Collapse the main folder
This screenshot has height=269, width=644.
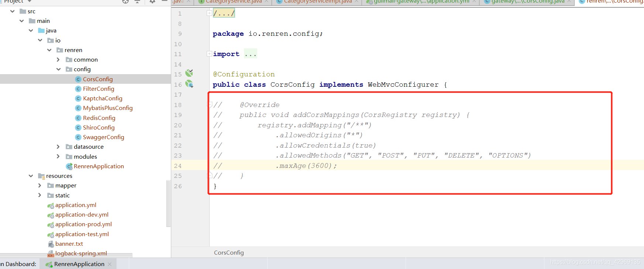22,21
